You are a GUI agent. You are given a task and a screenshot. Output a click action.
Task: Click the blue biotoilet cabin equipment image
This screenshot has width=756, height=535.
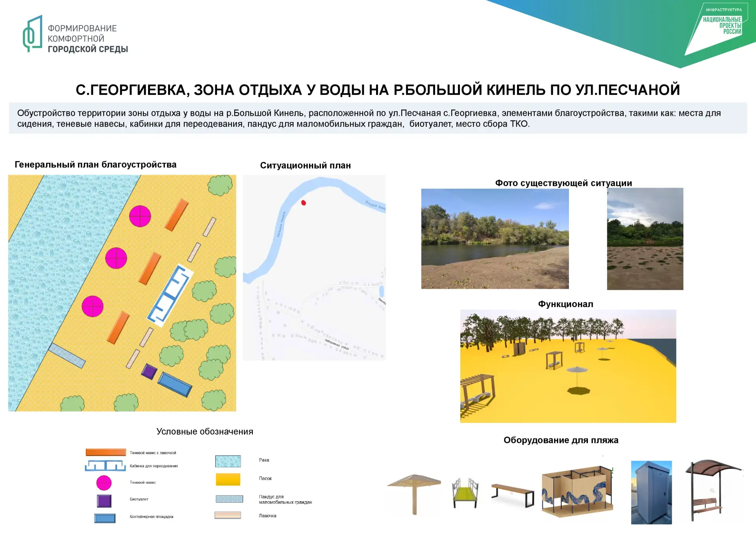click(x=651, y=492)
